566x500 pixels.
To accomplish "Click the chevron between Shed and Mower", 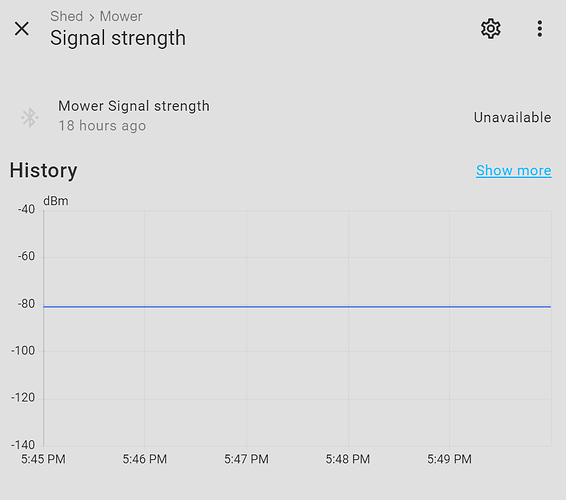I will (92, 17).
